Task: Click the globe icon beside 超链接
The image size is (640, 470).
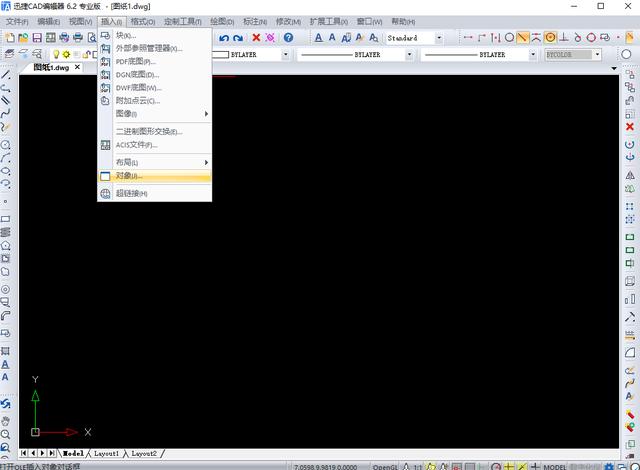Action: [105, 193]
